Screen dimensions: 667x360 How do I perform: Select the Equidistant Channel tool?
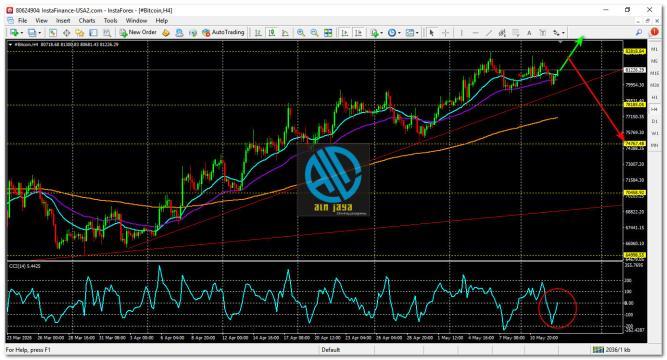pos(502,32)
